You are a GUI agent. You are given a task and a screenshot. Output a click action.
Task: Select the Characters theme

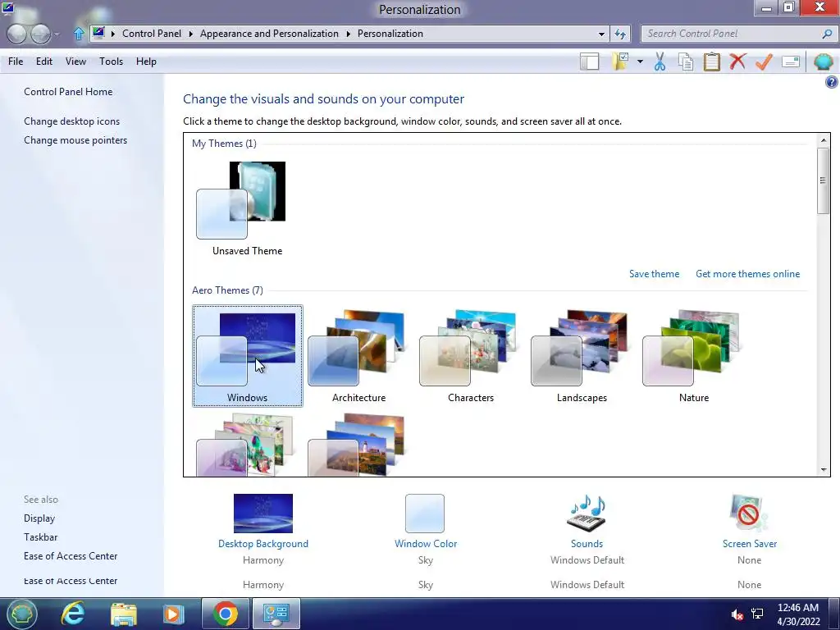470,356
